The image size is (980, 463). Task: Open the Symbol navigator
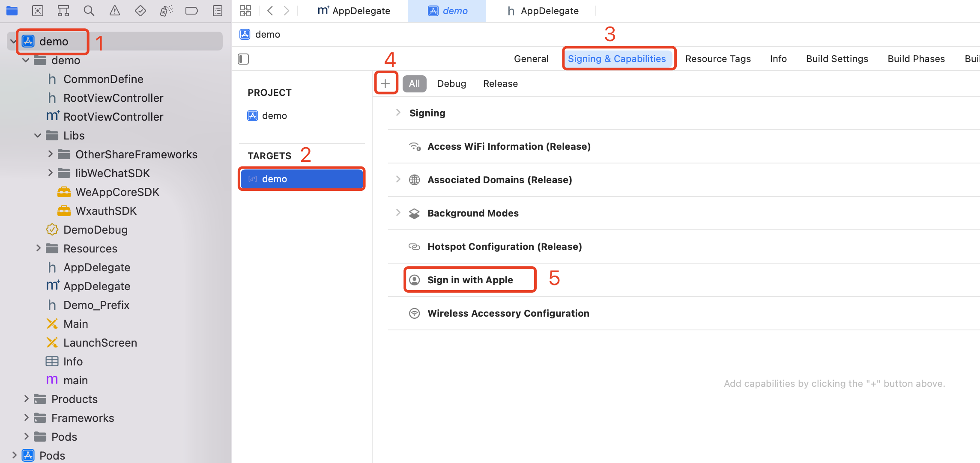[x=63, y=11]
